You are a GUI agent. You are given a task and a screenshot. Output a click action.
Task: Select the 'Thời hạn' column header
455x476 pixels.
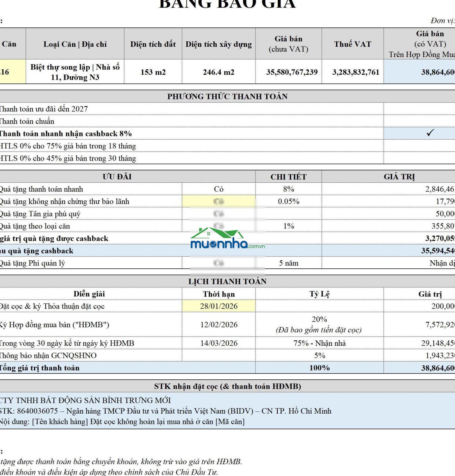click(x=219, y=294)
